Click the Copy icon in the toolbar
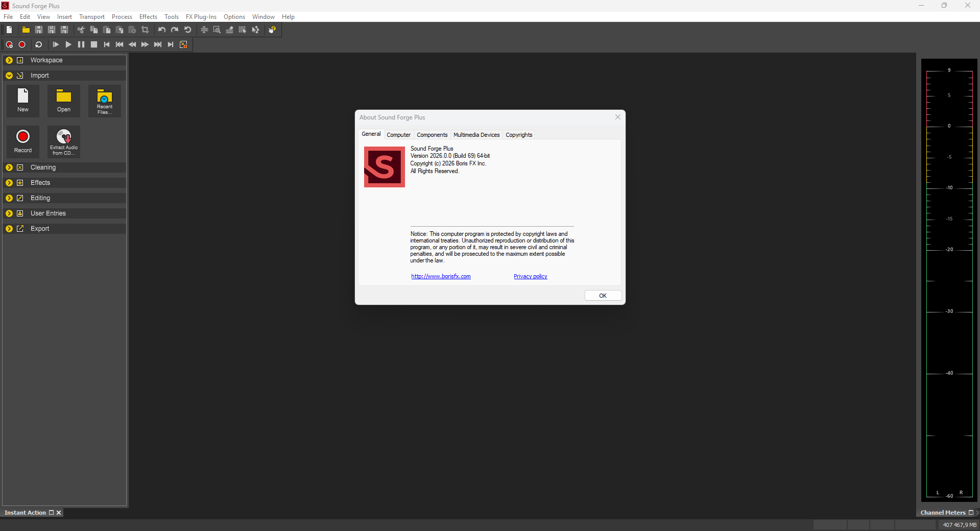The width and height of the screenshot is (980, 531). click(94, 30)
